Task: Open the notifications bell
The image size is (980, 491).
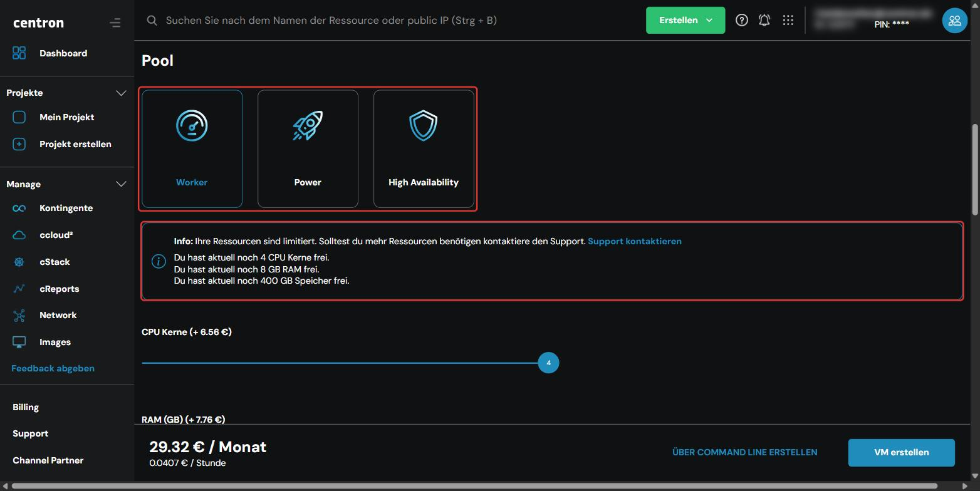Action: pyautogui.click(x=764, y=20)
